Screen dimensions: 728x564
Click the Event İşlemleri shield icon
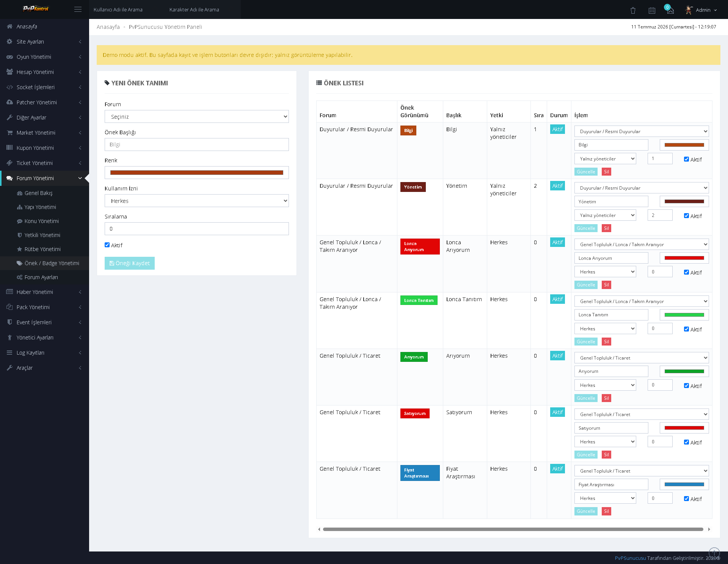(x=9, y=322)
